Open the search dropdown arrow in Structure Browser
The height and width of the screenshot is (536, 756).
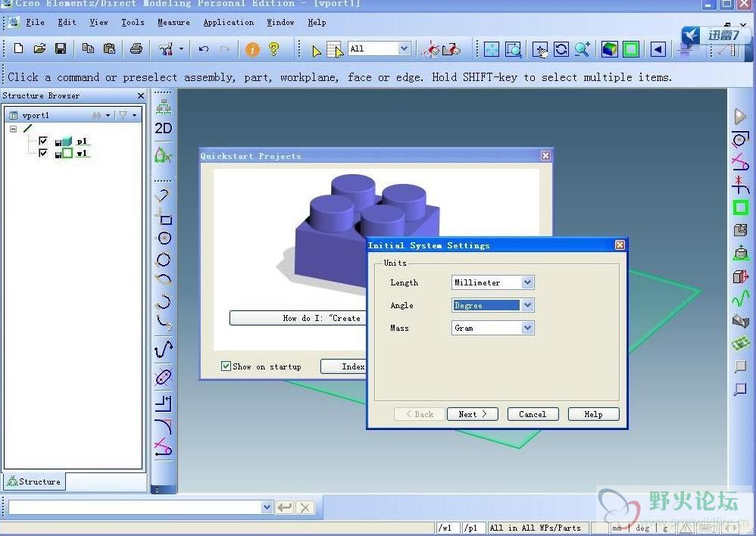(x=108, y=115)
